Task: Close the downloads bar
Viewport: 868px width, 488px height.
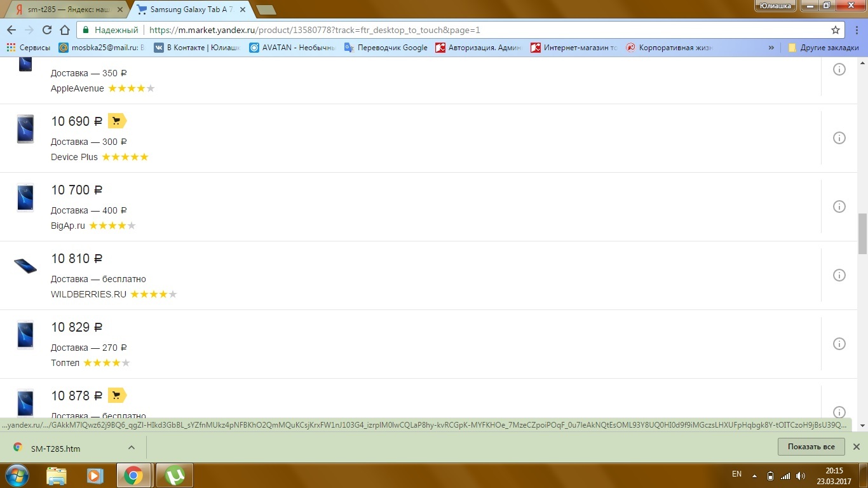Action: tap(856, 447)
